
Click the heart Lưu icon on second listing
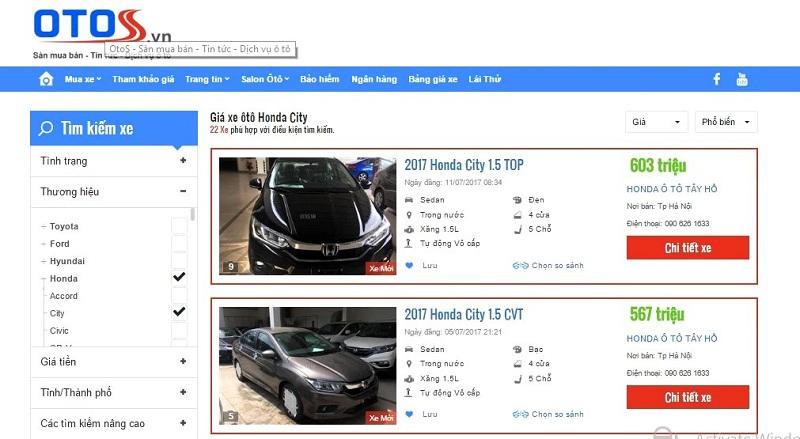(409, 414)
